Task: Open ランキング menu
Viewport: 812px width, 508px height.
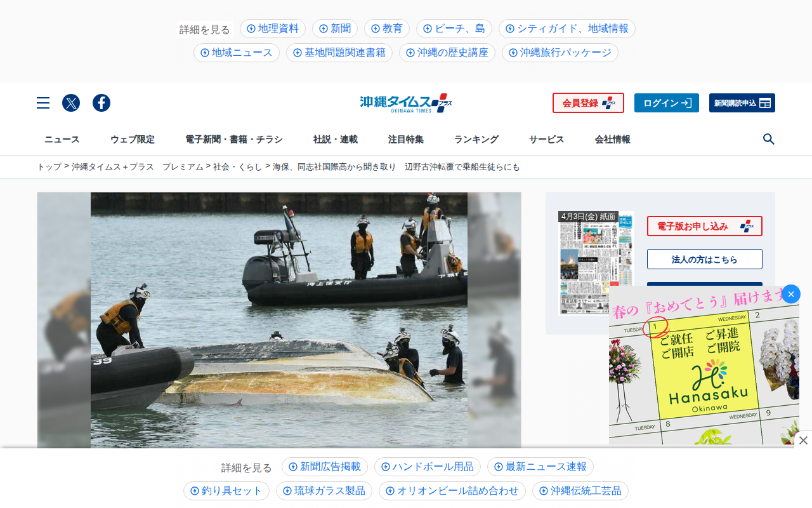Action: (476, 139)
